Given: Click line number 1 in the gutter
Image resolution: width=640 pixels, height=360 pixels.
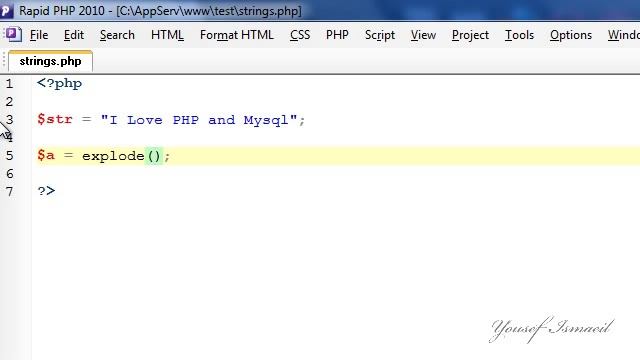Looking at the screenshot, I should click(9, 84).
